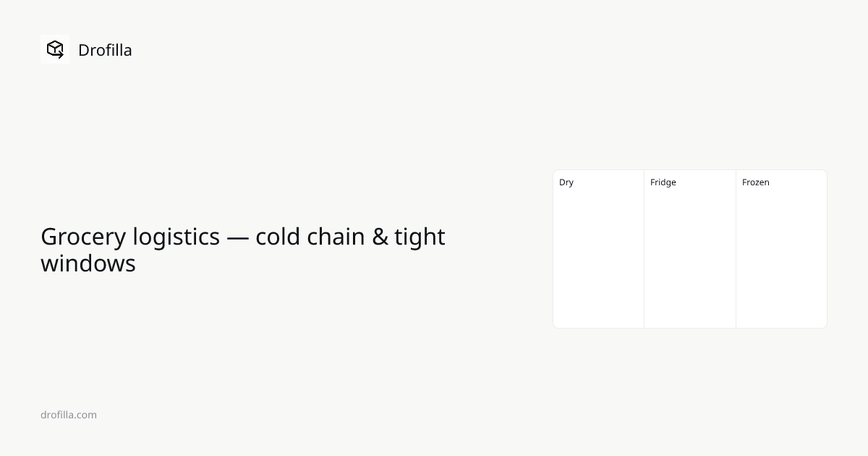The width and height of the screenshot is (868, 456).
Task: Select the Dry column header
Action: 566,182
